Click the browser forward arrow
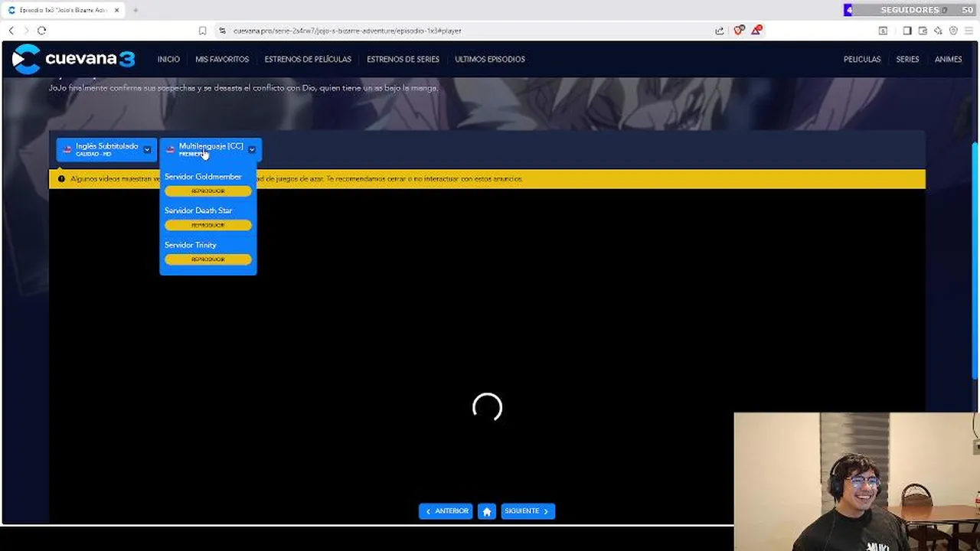This screenshot has width=980, height=551. click(25, 31)
